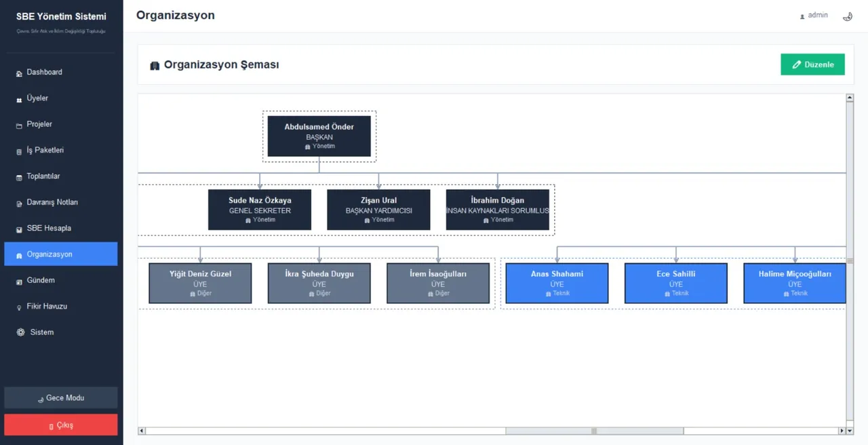This screenshot has height=445, width=868.
Task: Open Gündem in the sidebar
Action: [x=60, y=281]
